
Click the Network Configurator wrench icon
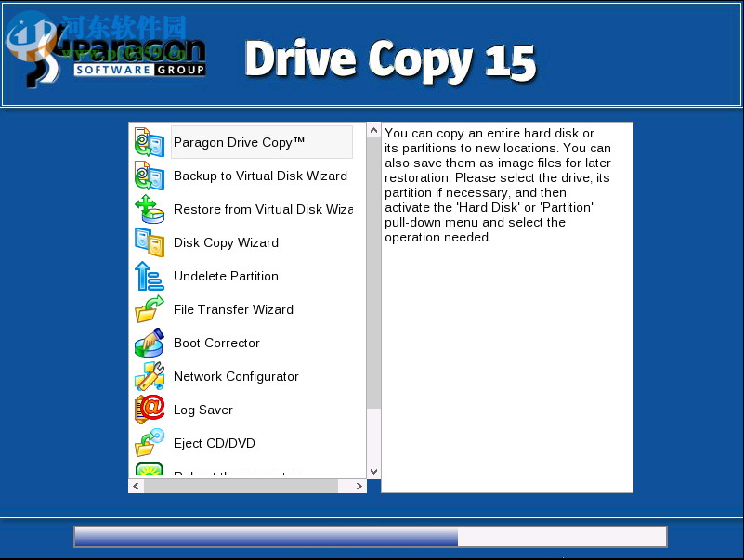click(x=150, y=376)
